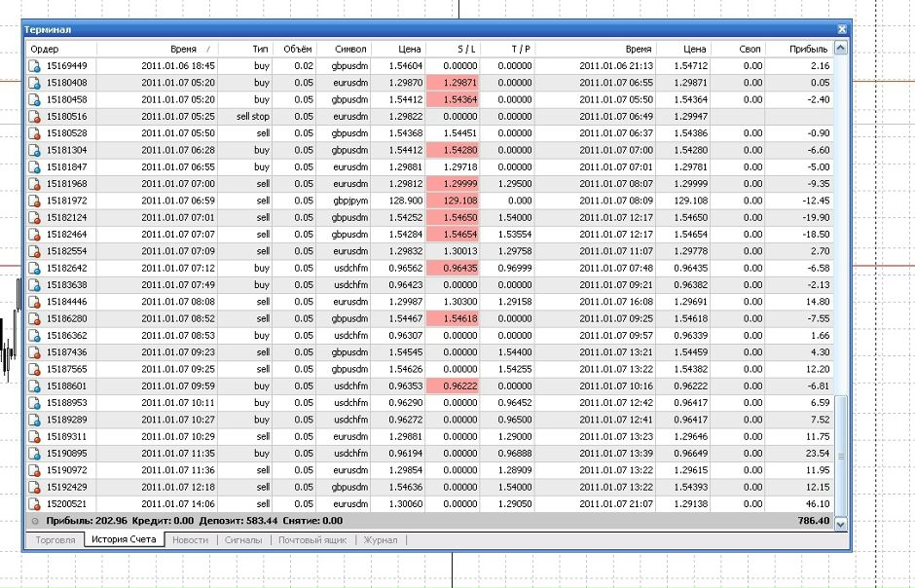Click the order icon beside order 15183638
This screenshot has height=588, width=915.
(35, 284)
